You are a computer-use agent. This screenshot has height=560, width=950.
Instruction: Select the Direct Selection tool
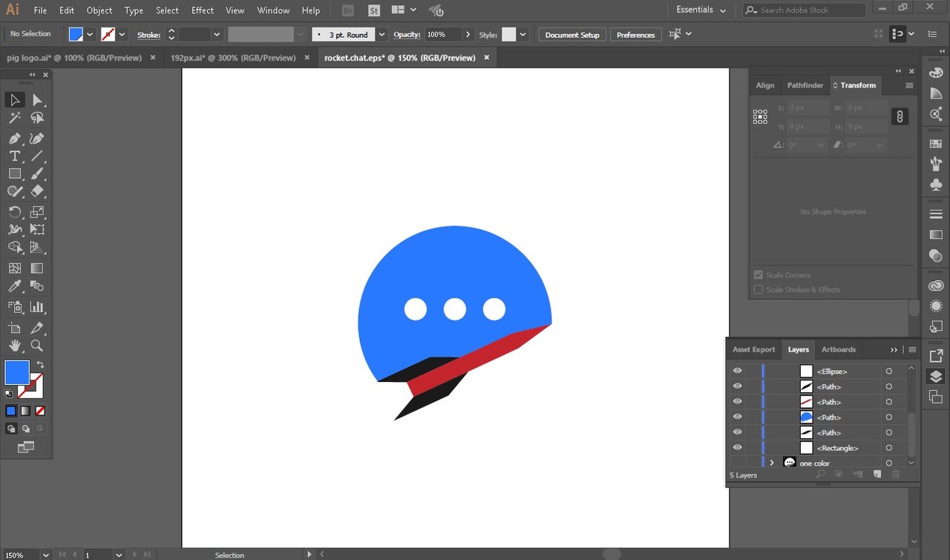(37, 100)
